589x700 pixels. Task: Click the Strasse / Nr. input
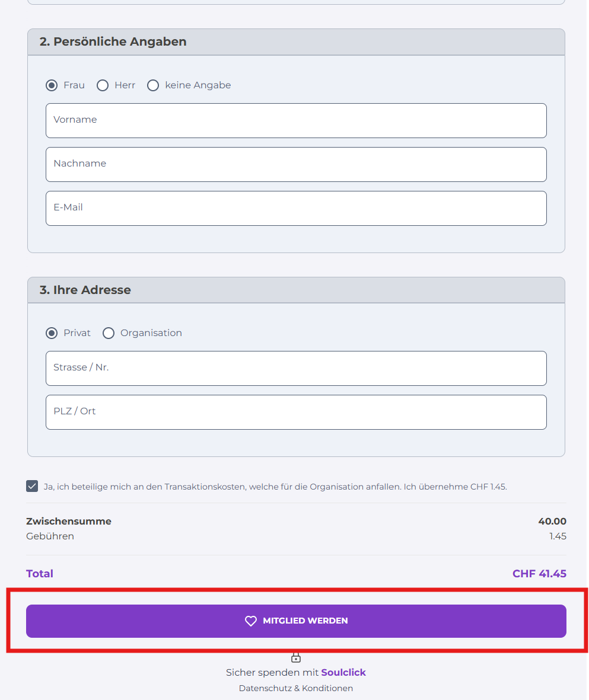(296, 368)
